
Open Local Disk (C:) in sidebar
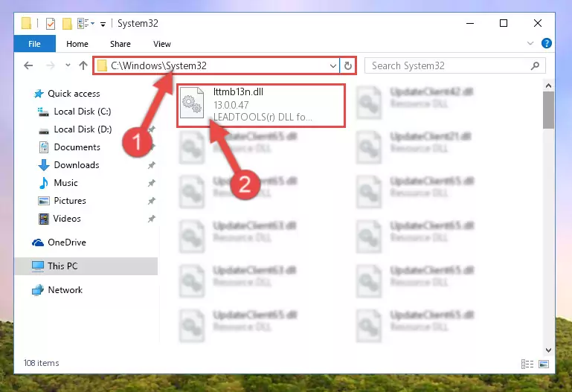coord(83,112)
